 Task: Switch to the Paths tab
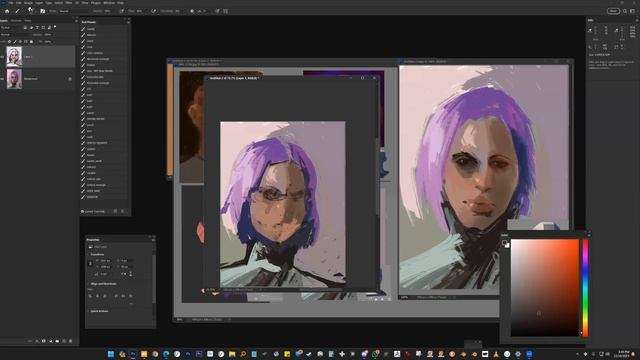point(28,20)
